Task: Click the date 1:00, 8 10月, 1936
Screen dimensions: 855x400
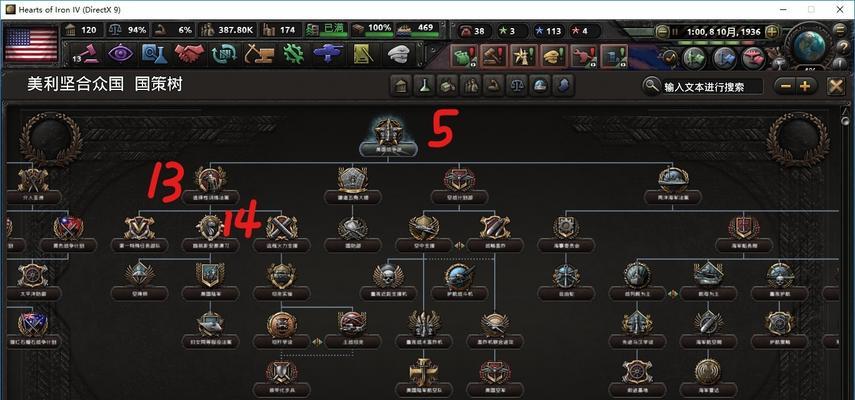Action: (x=724, y=32)
